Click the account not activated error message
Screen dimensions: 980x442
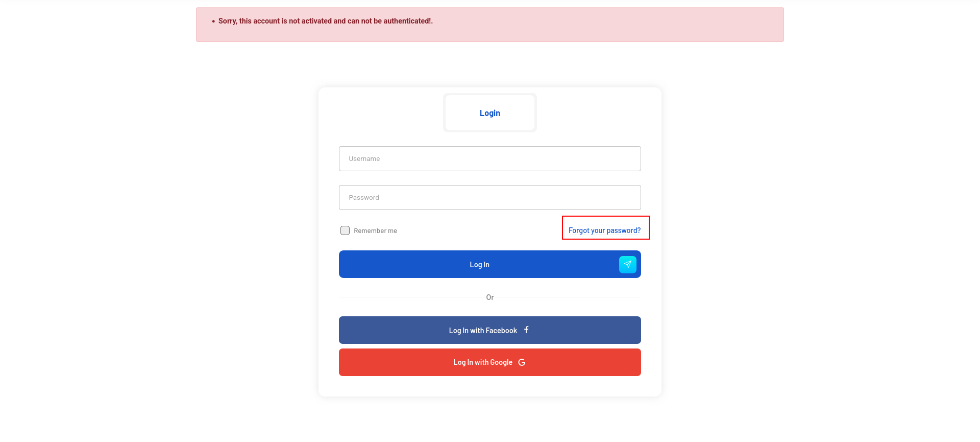coord(326,21)
